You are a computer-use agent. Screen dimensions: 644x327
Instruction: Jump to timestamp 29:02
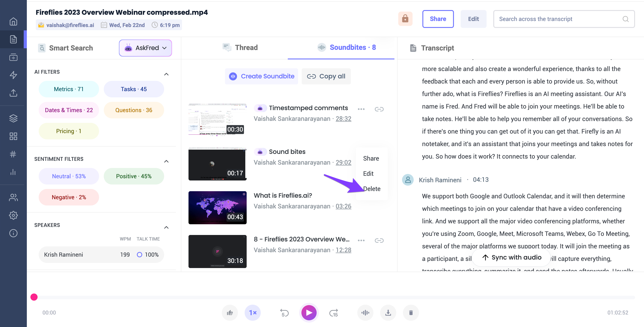[343, 162]
